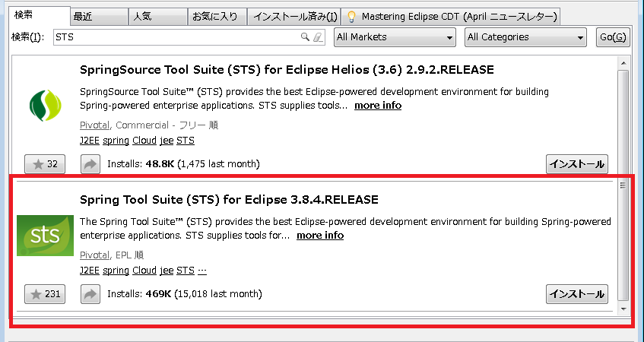
Task: Open the All Markets dropdown
Action: coord(395,37)
